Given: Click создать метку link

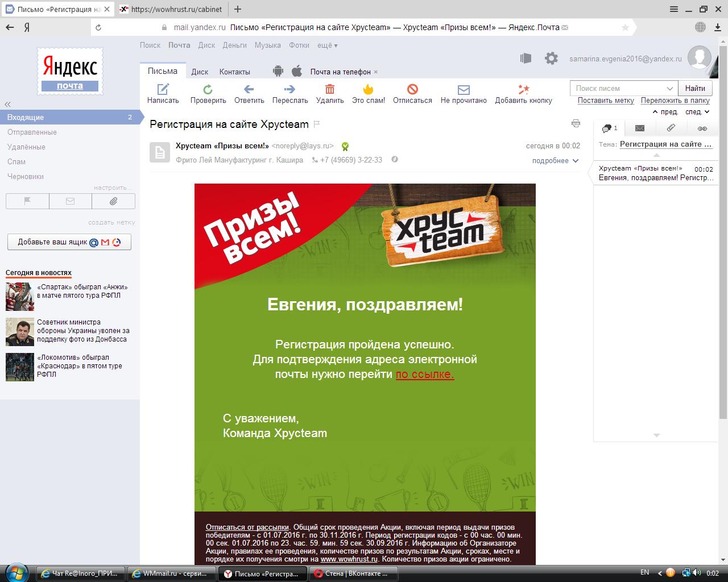Looking at the screenshot, I should click(111, 222).
